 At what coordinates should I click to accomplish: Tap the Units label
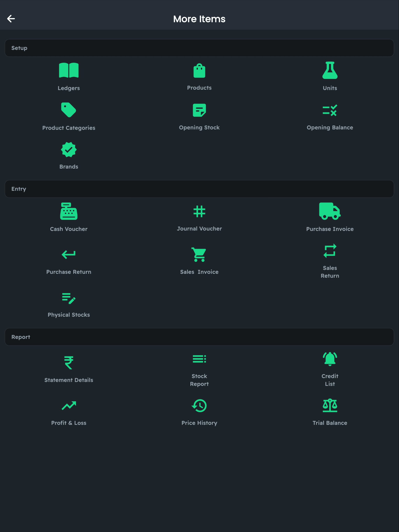pyautogui.click(x=330, y=88)
